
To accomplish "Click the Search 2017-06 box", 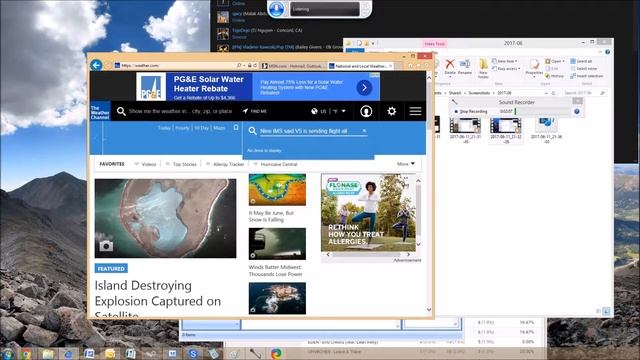I will [583, 93].
